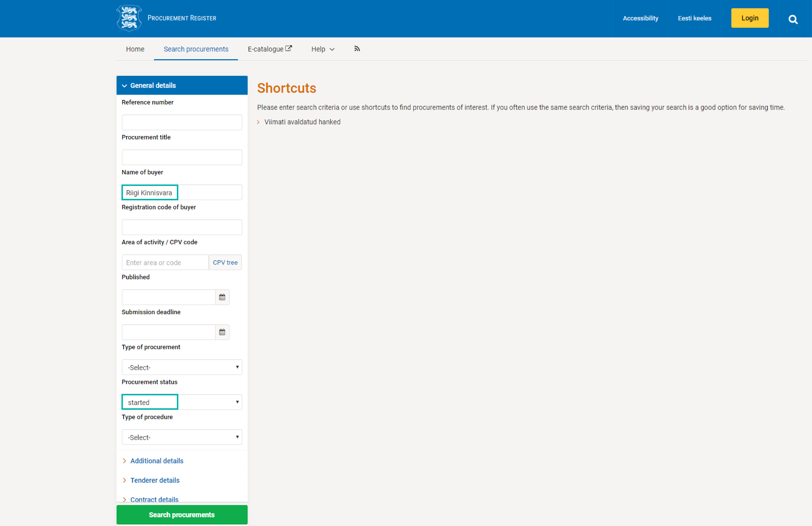Open the E-catalogue external link
Image resolution: width=812 pixels, height=526 pixels.
[270, 49]
